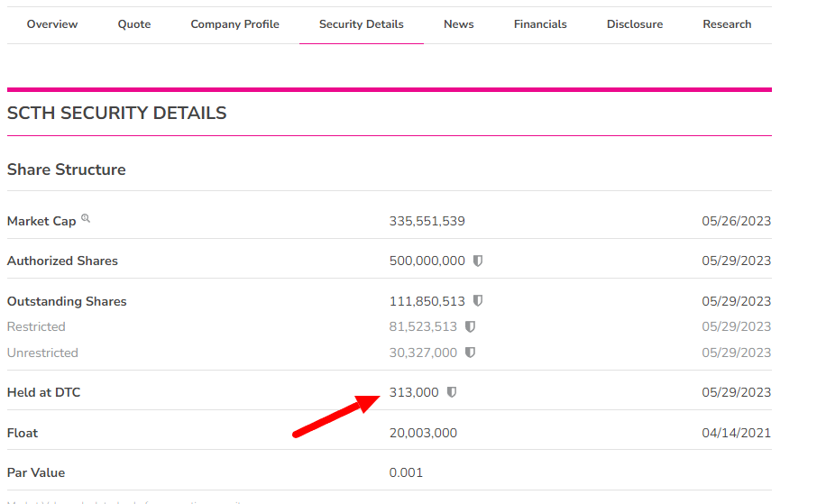The width and height of the screenshot is (817, 504).
Task: Click the shield icon on the Restricted row
Action: [x=470, y=326]
